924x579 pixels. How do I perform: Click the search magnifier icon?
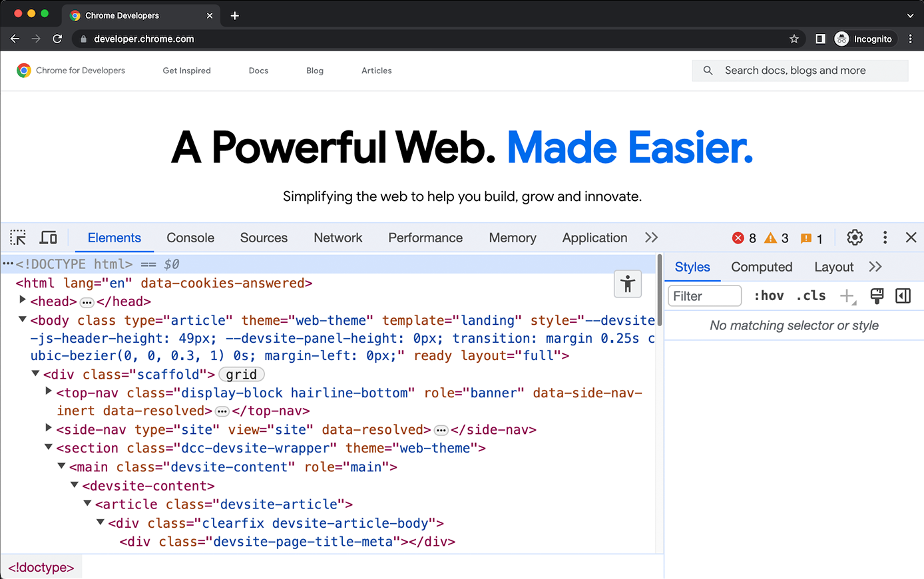pos(708,71)
